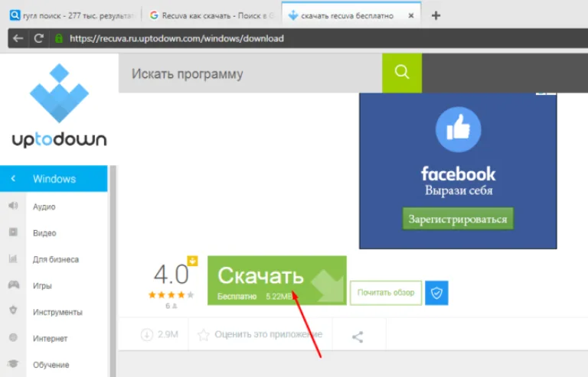Click the 'Искать программу' search field
The height and width of the screenshot is (377, 588).
250,73
